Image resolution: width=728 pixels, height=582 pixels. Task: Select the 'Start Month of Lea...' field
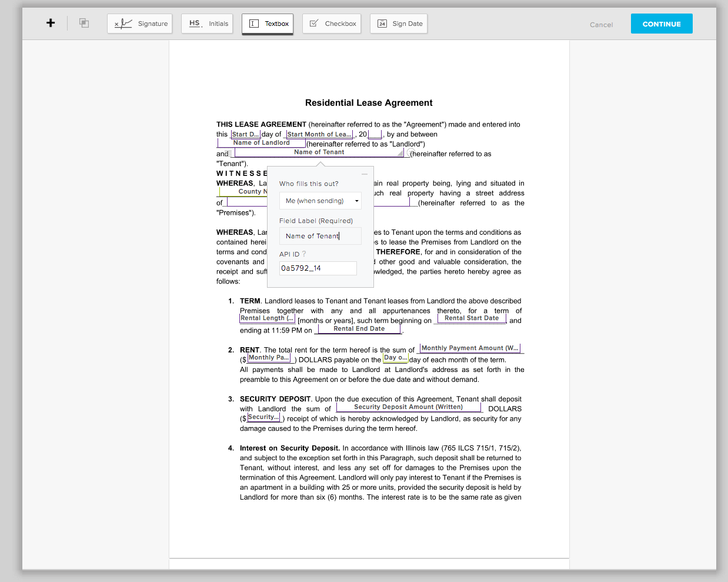(x=319, y=134)
